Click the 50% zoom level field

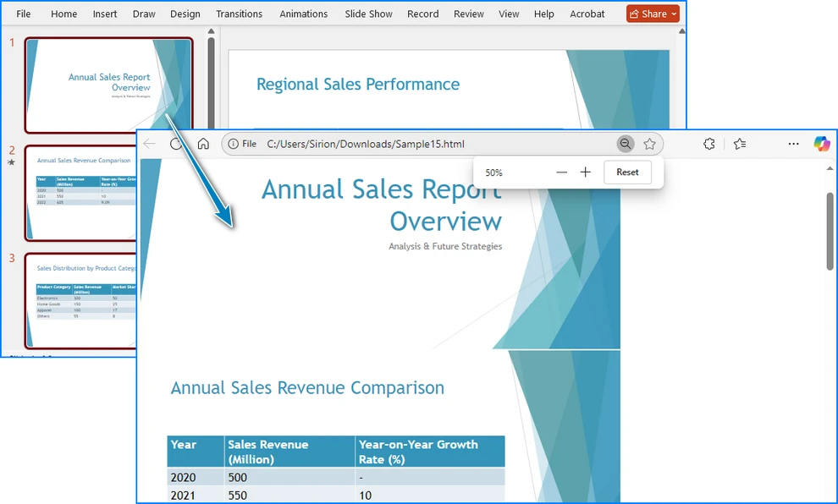point(493,172)
